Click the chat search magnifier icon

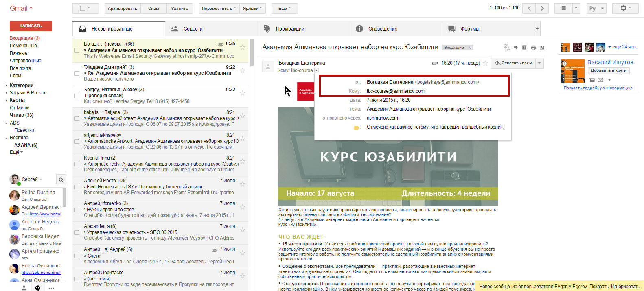[61, 179]
